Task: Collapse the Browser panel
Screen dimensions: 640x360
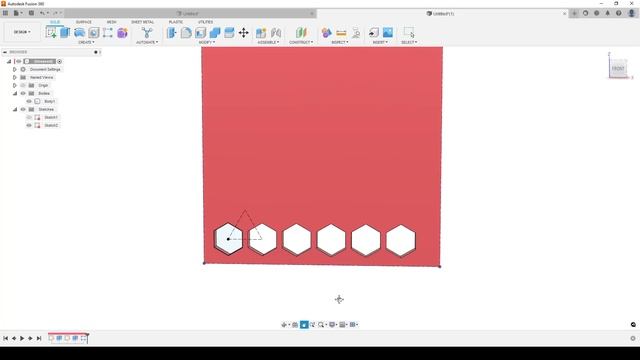Action: coord(5,52)
